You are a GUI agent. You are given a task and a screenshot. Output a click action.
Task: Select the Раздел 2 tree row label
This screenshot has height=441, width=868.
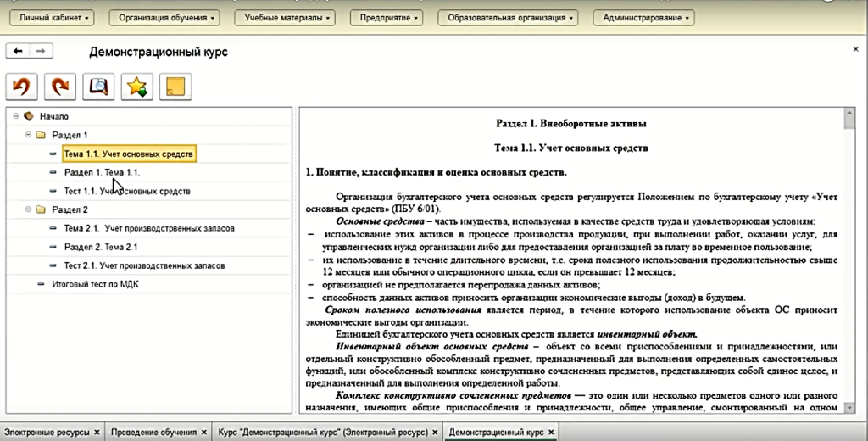pyautogui.click(x=70, y=209)
